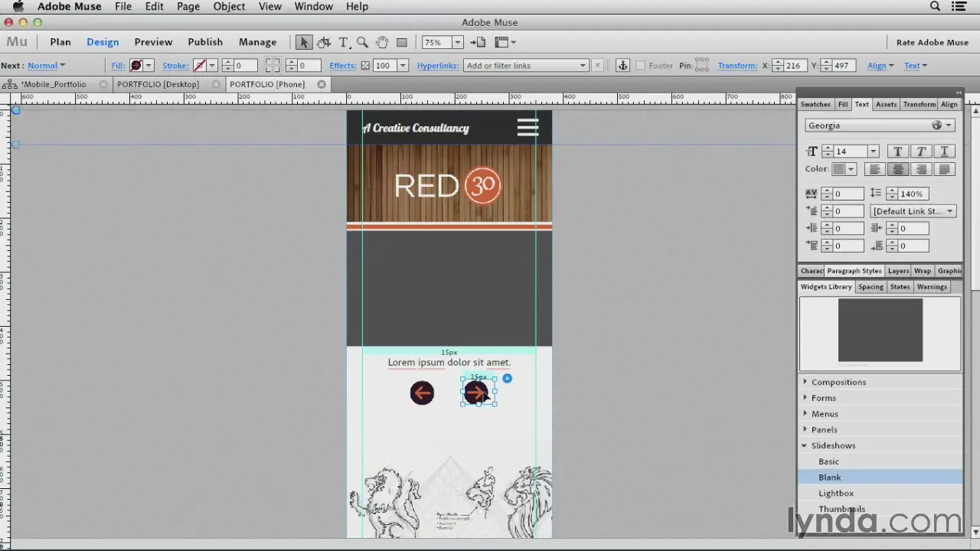Collapse the Slideshows widget group

pyautogui.click(x=805, y=445)
